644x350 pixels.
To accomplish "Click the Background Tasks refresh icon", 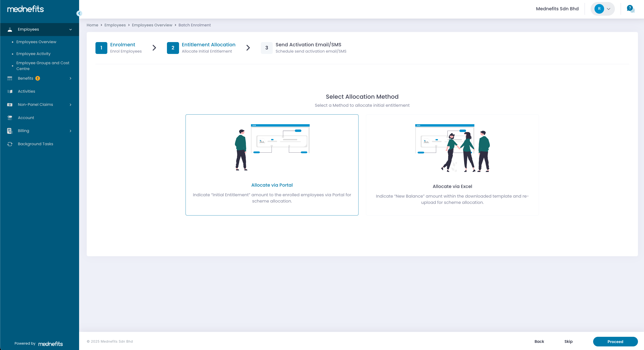I will (x=10, y=144).
